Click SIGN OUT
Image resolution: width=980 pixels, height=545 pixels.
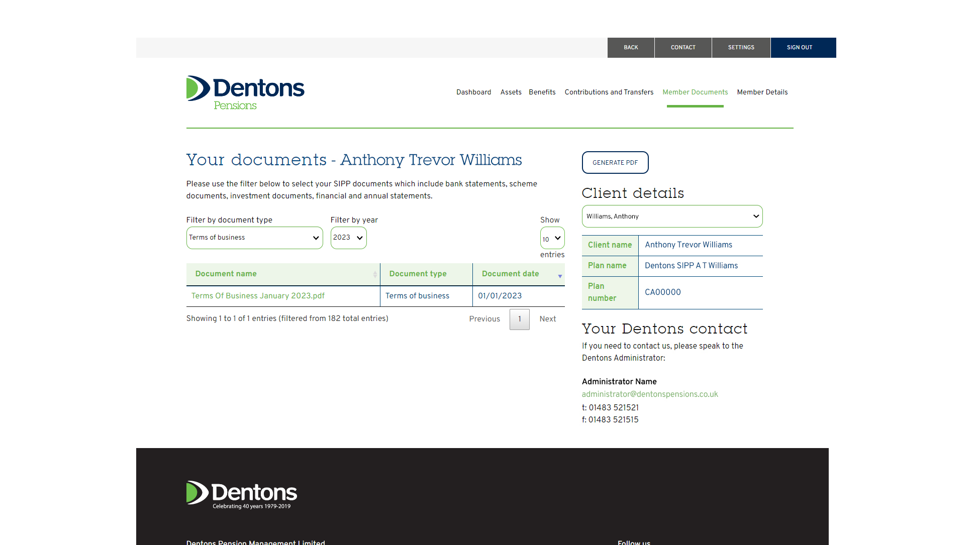point(803,48)
